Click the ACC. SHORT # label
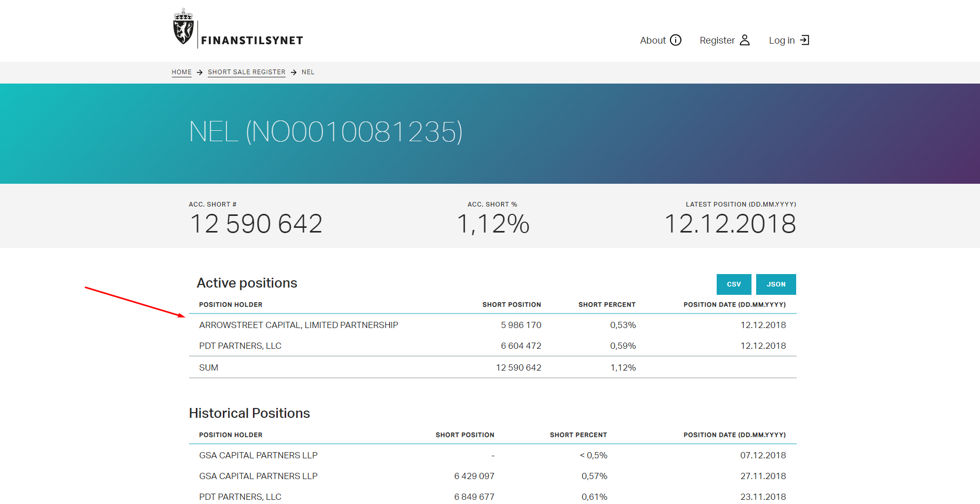 (x=212, y=205)
